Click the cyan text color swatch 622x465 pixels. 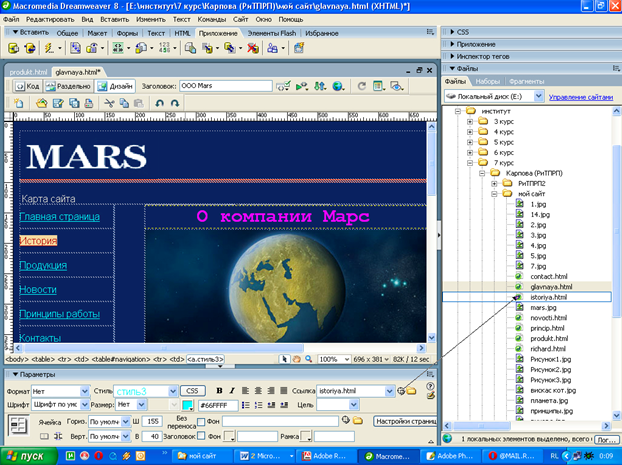click(x=188, y=405)
